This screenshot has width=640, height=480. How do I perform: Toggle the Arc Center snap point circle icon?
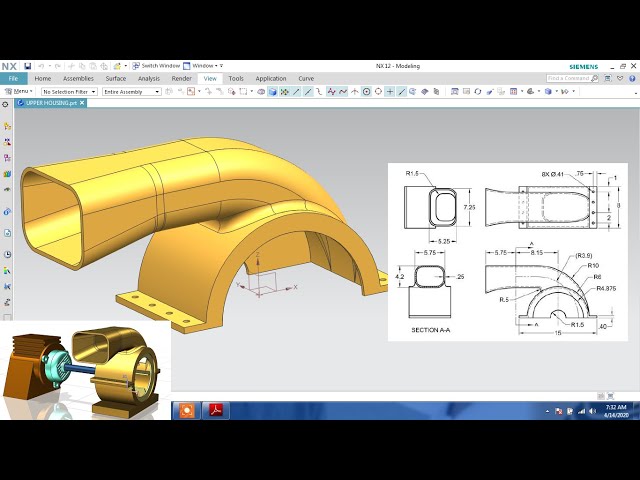[367, 92]
